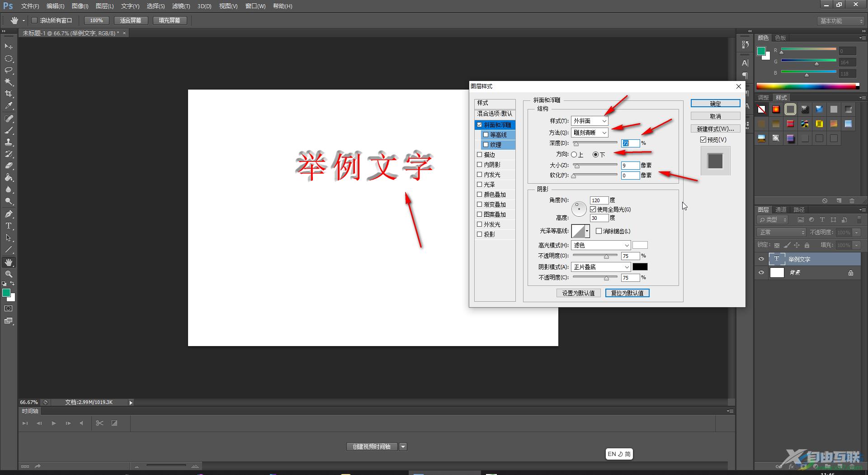The height and width of the screenshot is (475, 868).
Task: Switch to the Channels (通道) tab
Action: pos(781,209)
